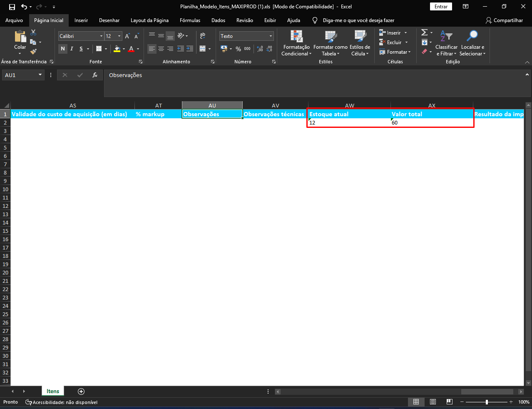This screenshot has height=409, width=532.
Task: Open the Name Box dropdown arrow
Action: click(x=40, y=75)
